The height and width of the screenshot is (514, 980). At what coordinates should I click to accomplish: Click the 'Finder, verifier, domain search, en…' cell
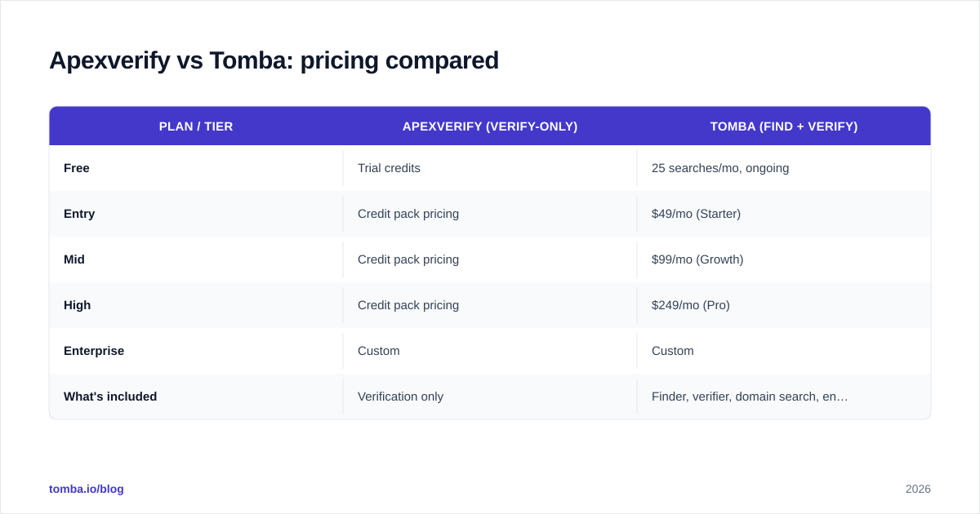click(x=750, y=397)
